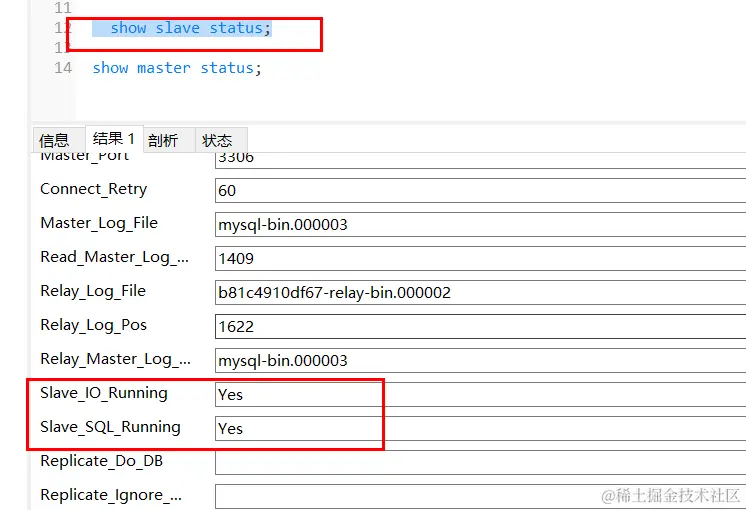Select the Relay_Master_Log_... label
This screenshot has width=746, height=510.
tap(116, 359)
